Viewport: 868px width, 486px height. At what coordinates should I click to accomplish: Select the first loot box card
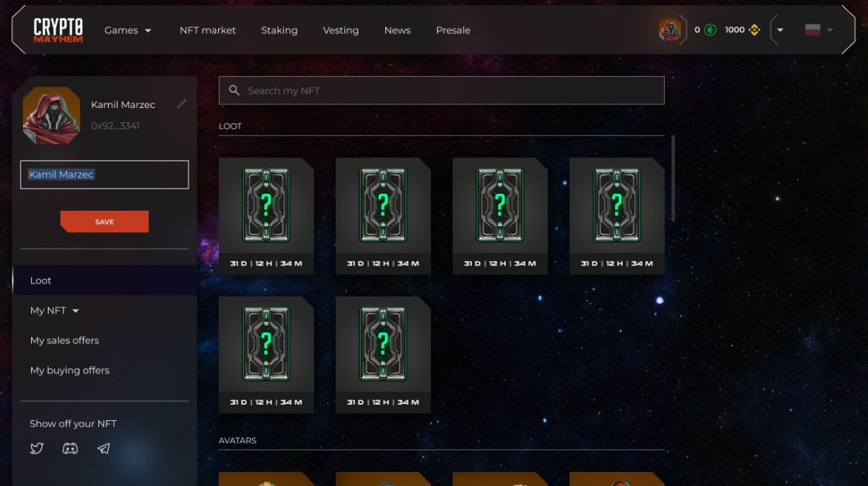pos(266,215)
